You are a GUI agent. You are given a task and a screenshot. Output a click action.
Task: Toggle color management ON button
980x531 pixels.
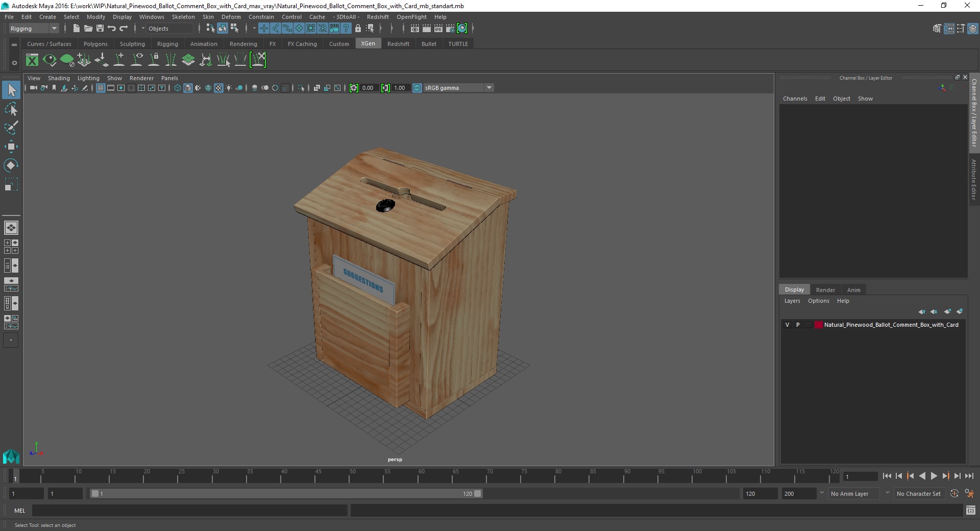tap(417, 88)
